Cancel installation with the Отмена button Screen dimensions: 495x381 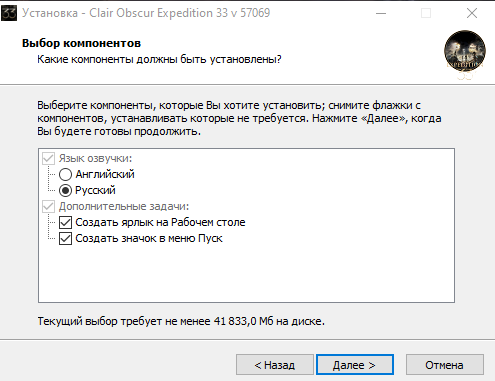pos(444,365)
